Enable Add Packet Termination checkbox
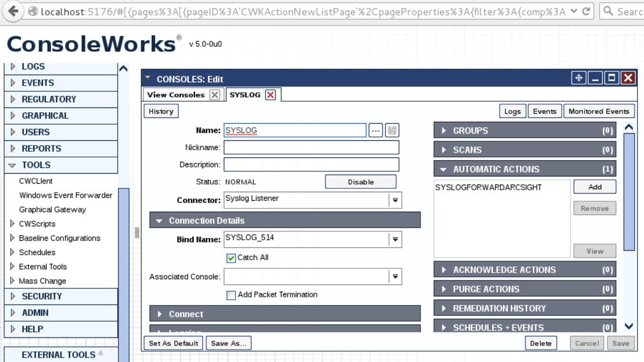 pyautogui.click(x=231, y=295)
